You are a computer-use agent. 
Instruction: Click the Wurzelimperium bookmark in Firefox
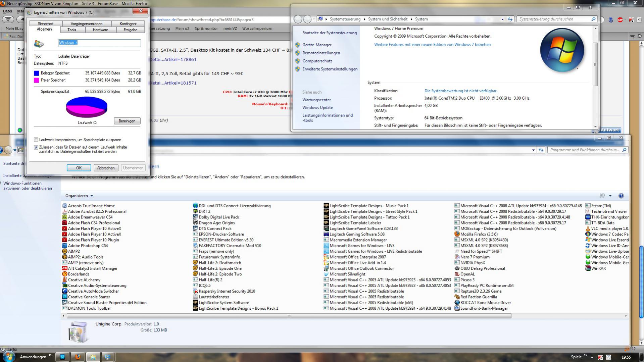[x=257, y=29]
